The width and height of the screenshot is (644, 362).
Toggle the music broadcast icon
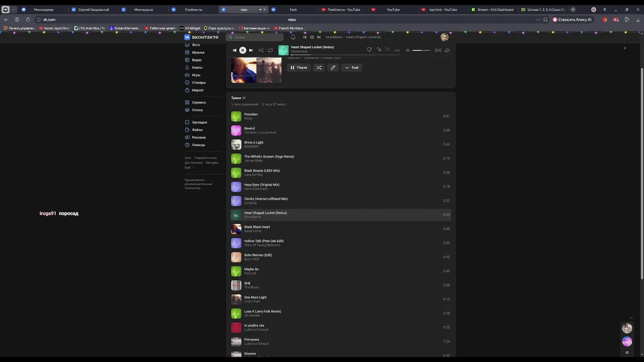(438, 50)
